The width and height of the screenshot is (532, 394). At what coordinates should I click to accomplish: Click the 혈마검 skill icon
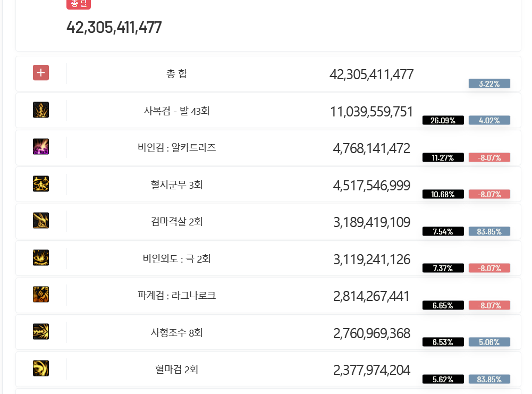tap(41, 368)
